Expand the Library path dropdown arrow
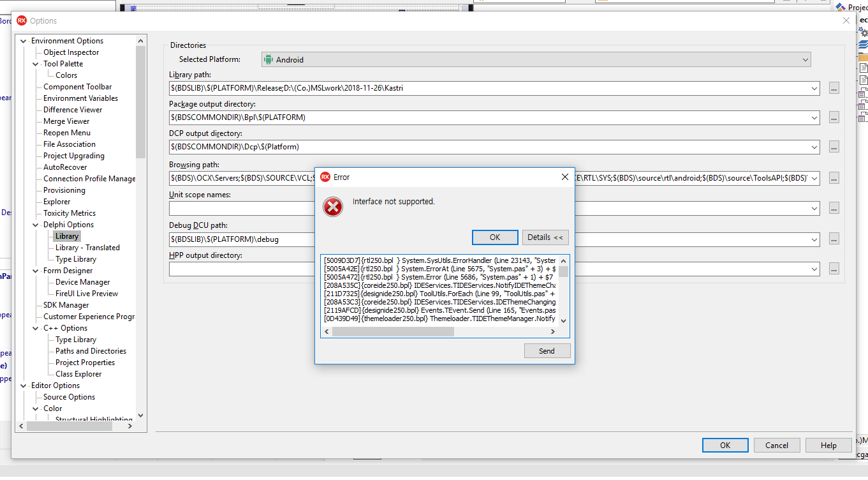The image size is (868, 480). [814, 89]
